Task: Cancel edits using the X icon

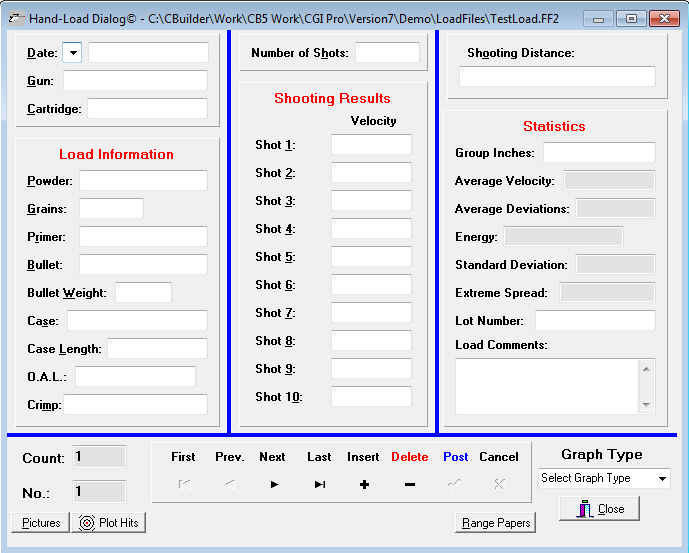Action: coord(499,484)
